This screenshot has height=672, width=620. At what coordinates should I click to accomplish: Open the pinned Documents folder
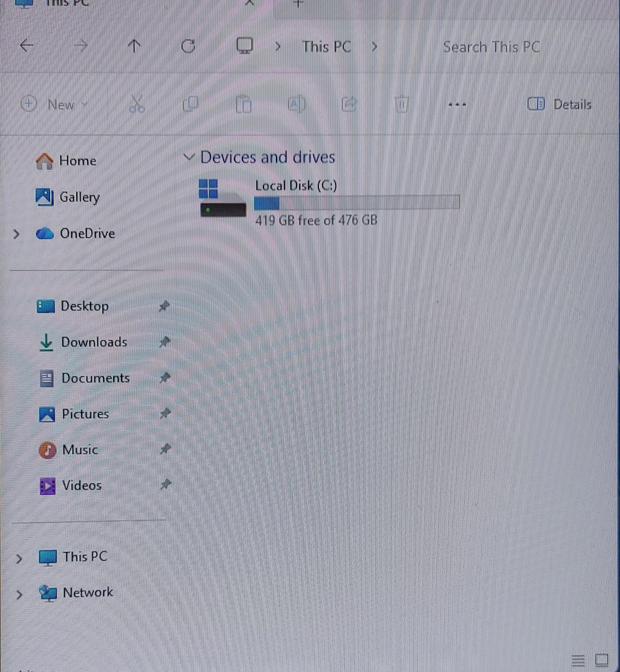[x=84, y=378]
